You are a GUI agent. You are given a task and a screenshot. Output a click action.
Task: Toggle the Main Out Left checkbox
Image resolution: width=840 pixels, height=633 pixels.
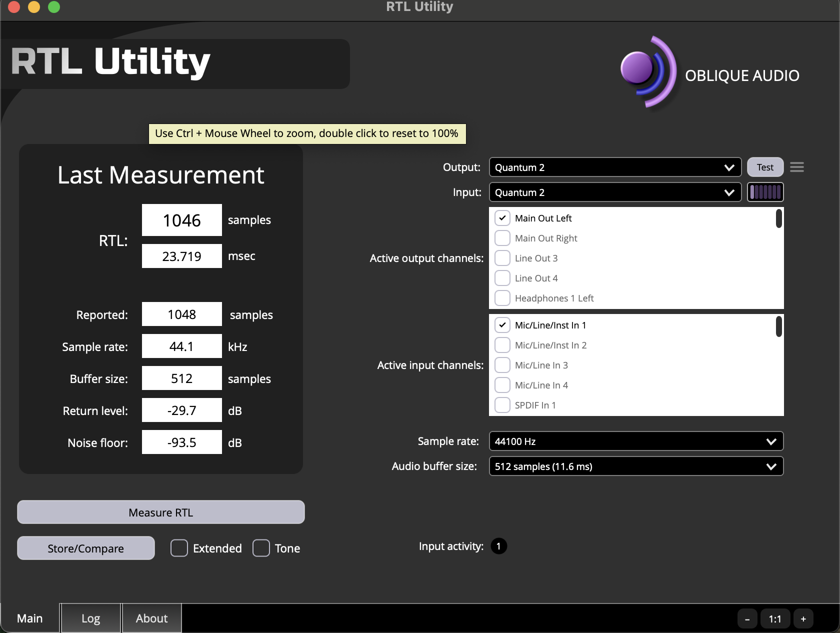[502, 218]
